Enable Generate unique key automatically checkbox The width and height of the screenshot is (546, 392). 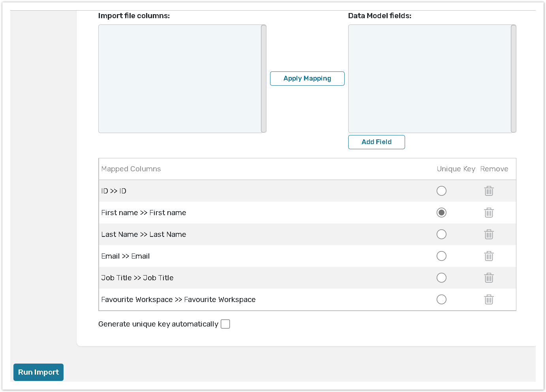[x=225, y=324]
